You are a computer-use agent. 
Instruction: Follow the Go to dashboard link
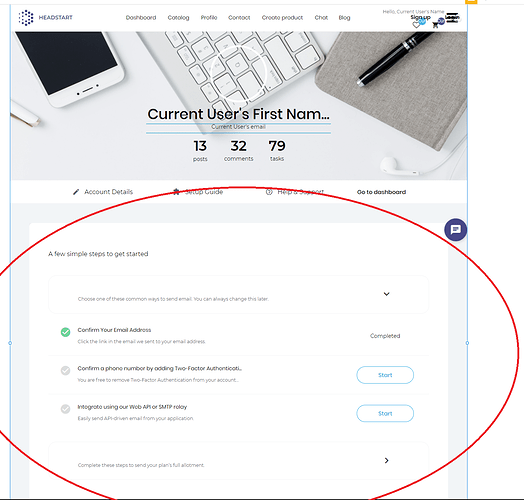coord(381,192)
